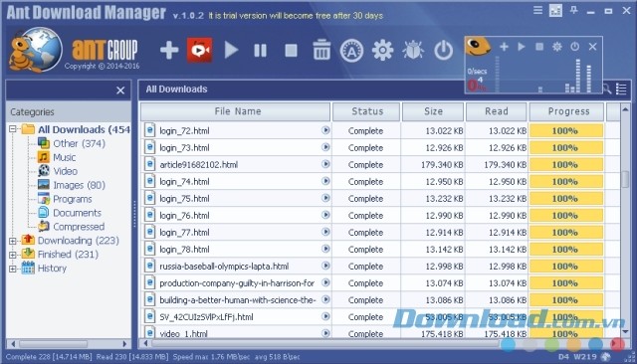Viewport: 637px width, 364px height.
Task: Click the 100% progress bar of login_77.html
Action: (x=565, y=232)
